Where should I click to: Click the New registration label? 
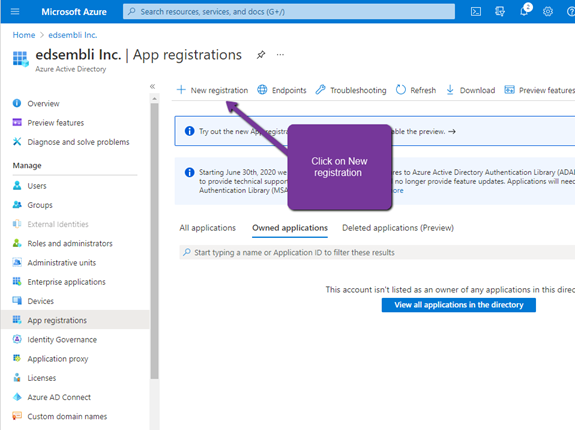click(x=219, y=90)
